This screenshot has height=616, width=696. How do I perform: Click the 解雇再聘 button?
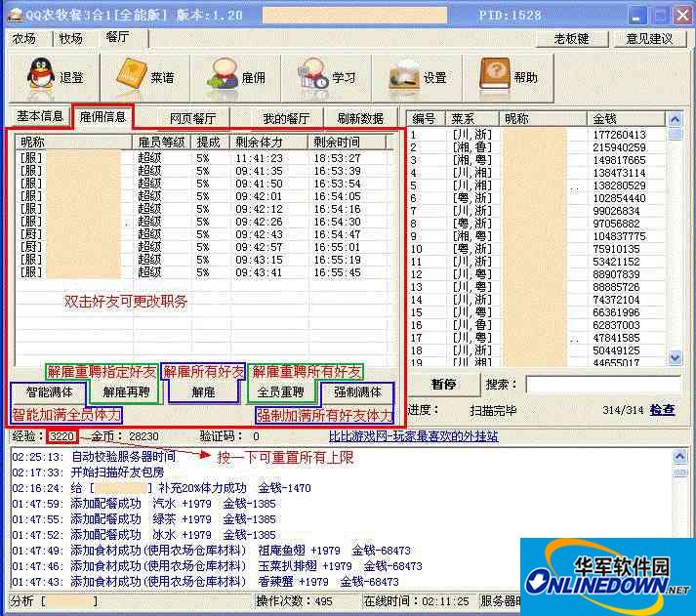coord(126,391)
